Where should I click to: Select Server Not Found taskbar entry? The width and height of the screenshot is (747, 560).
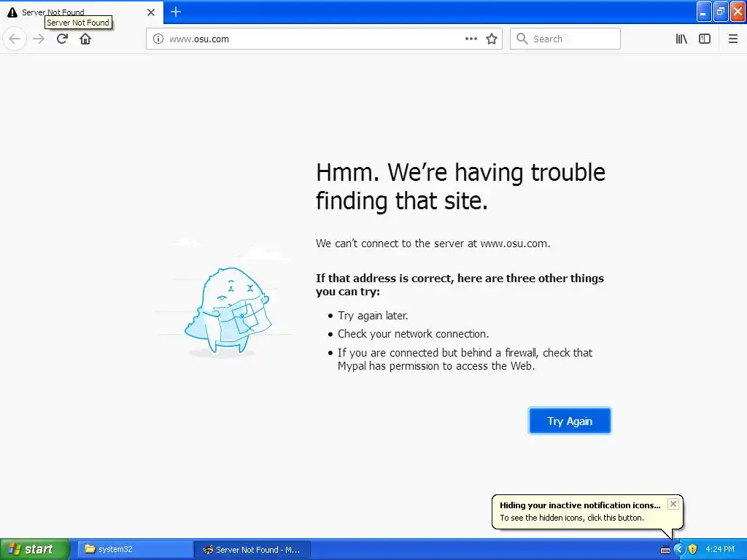pyautogui.click(x=252, y=550)
